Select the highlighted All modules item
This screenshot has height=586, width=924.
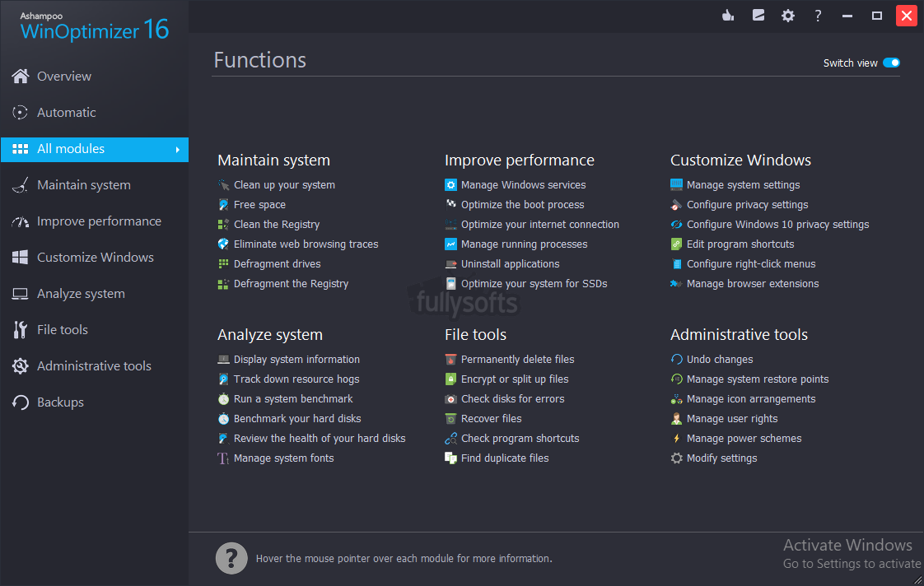point(94,150)
